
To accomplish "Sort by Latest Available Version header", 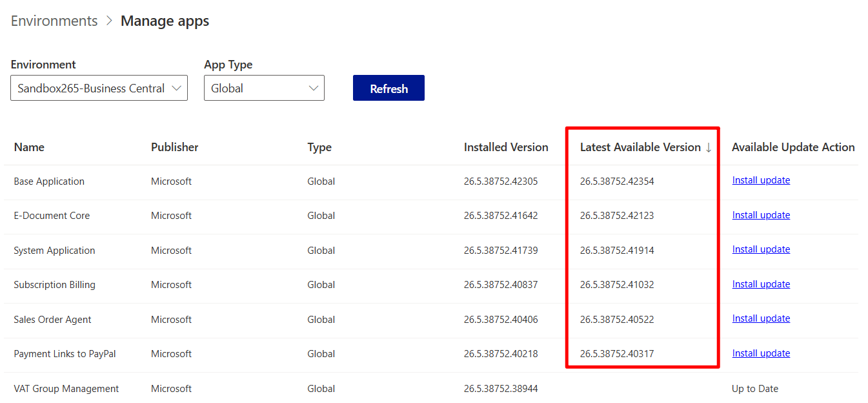I will (640, 147).
